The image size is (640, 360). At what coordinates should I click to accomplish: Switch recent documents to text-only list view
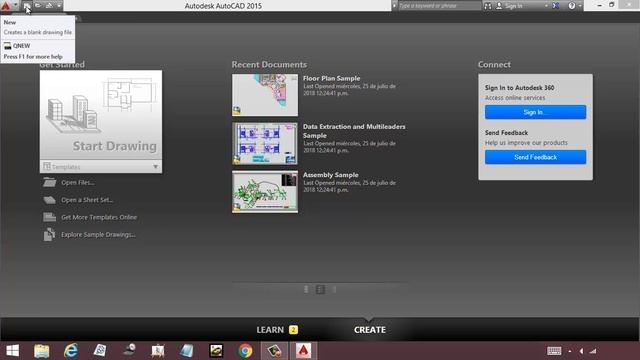click(335, 289)
